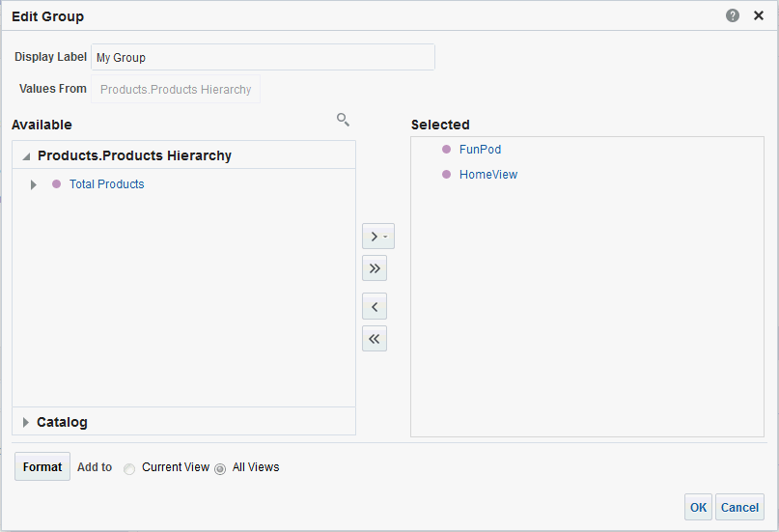
Task: Click the search magnifier icon above Available
Action: [x=343, y=120]
